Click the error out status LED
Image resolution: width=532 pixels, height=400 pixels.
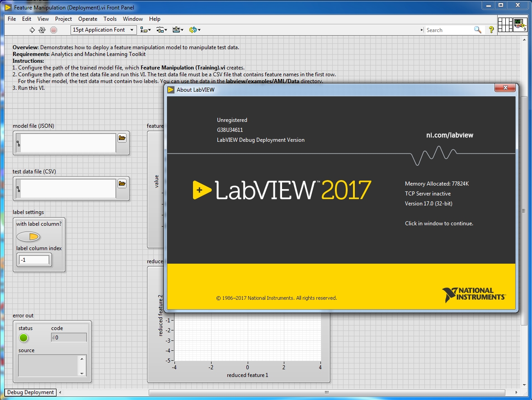click(x=24, y=338)
